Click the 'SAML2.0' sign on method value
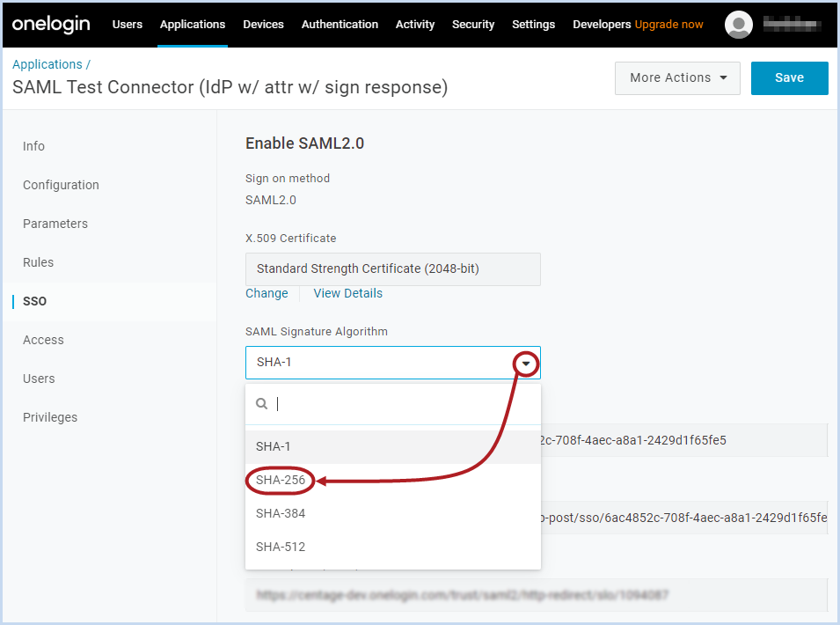 click(x=271, y=200)
